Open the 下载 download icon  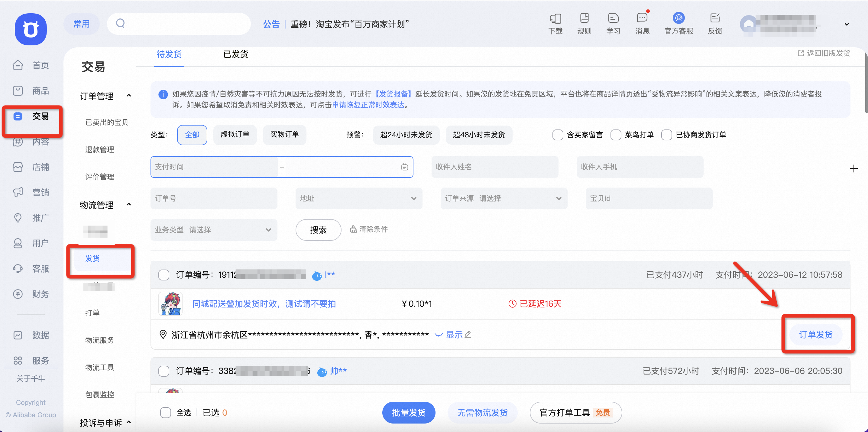point(555,24)
